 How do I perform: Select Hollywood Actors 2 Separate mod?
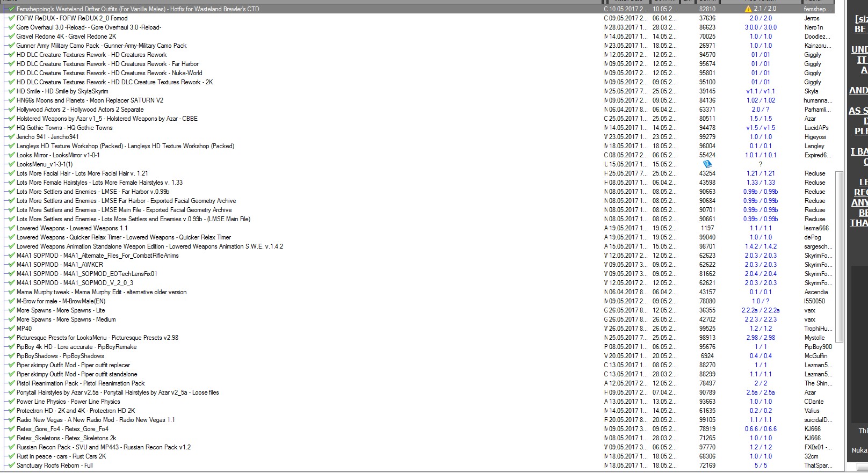click(80, 110)
